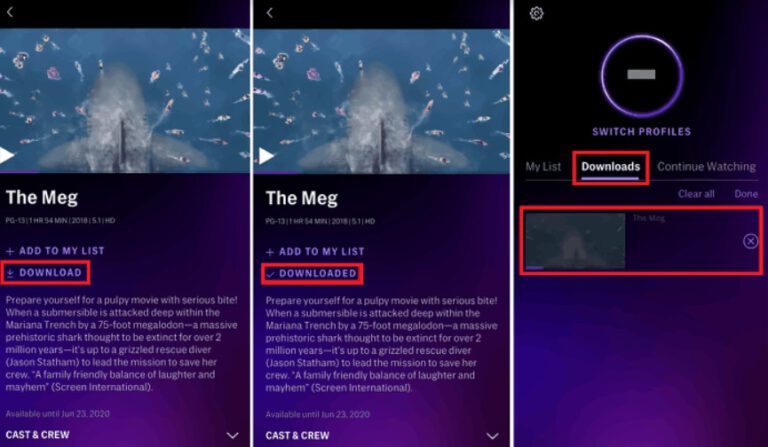Open the Continue Watching tab
Screen dimensions: 768x447
[x=706, y=166]
